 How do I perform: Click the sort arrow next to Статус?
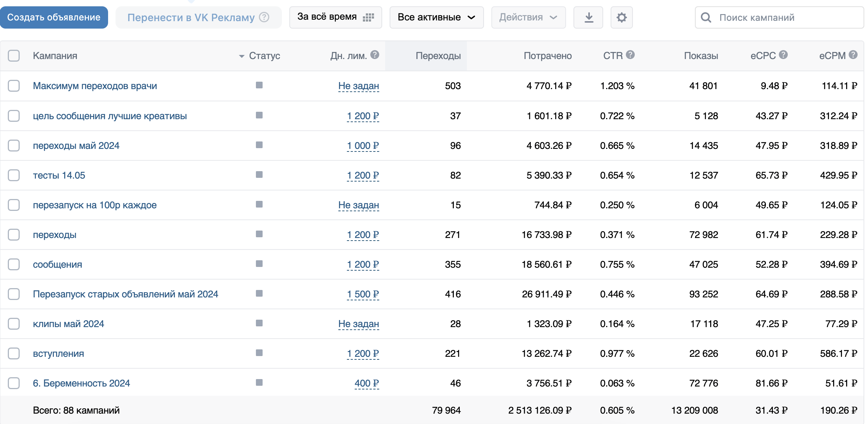pyautogui.click(x=241, y=56)
